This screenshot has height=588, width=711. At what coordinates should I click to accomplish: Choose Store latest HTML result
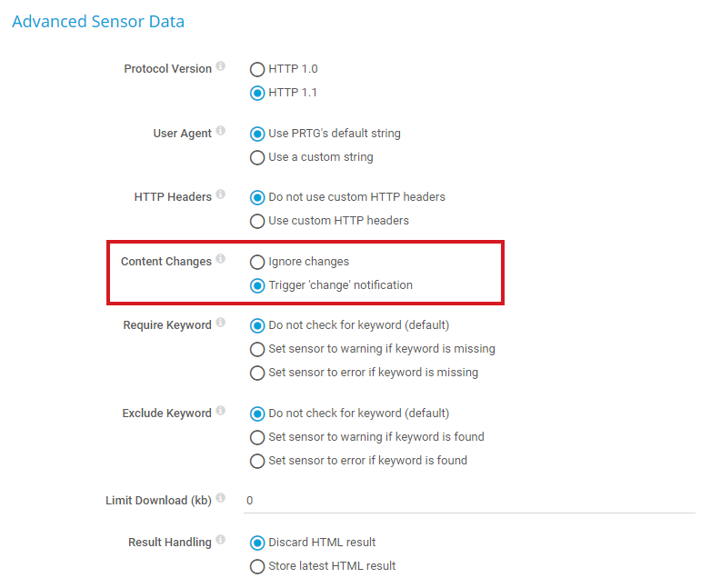[x=257, y=566]
